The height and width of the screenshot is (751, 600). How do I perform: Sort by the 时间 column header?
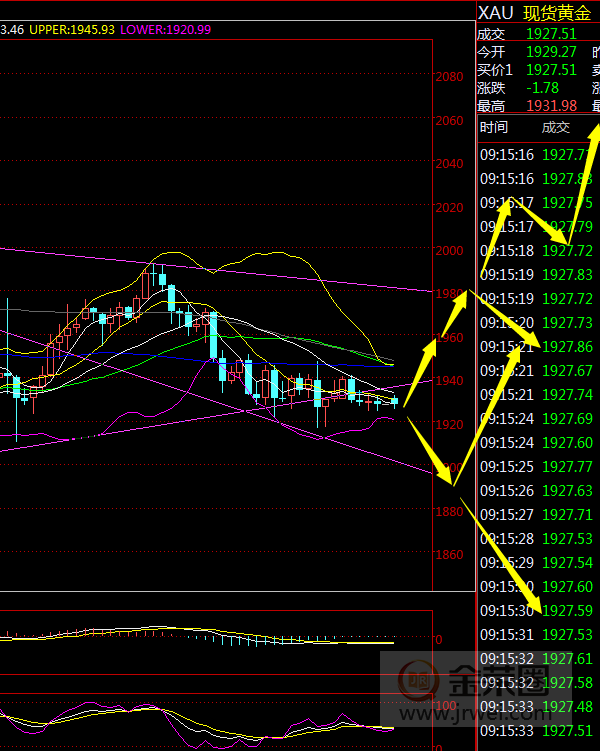click(x=494, y=127)
